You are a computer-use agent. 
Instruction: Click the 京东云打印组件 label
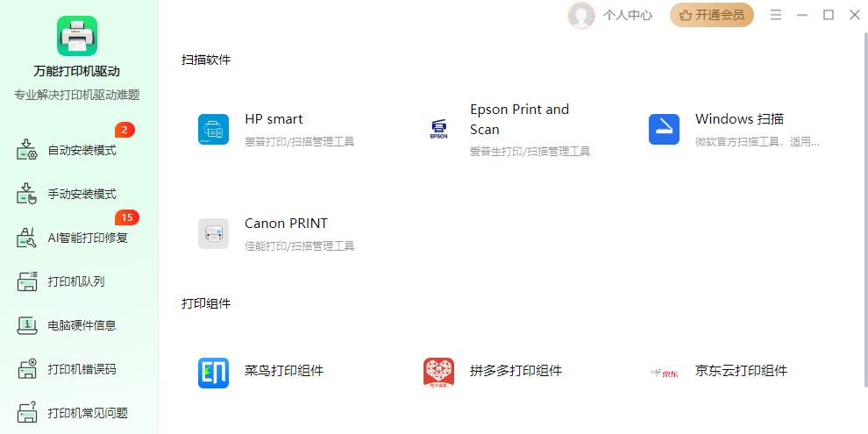(741, 370)
